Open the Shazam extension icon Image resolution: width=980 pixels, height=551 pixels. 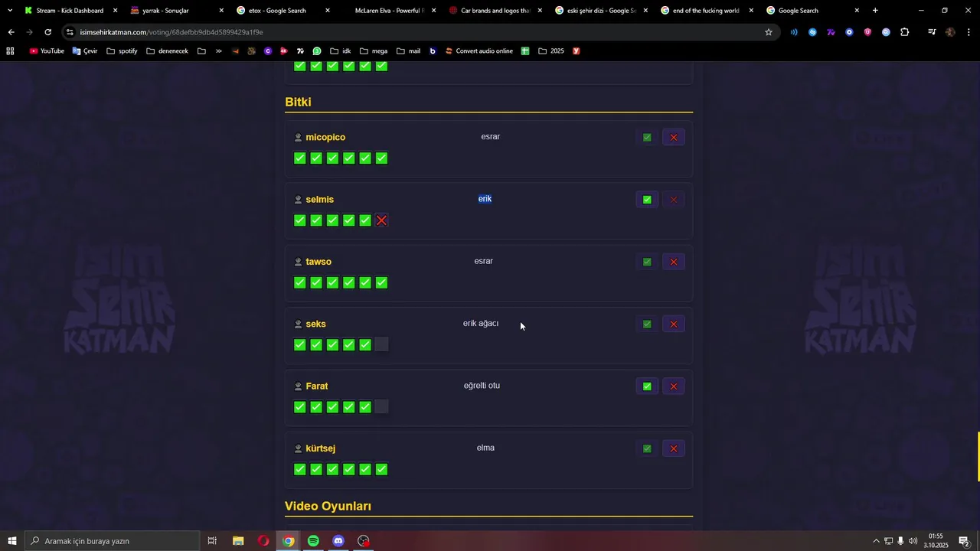tap(812, 32)
